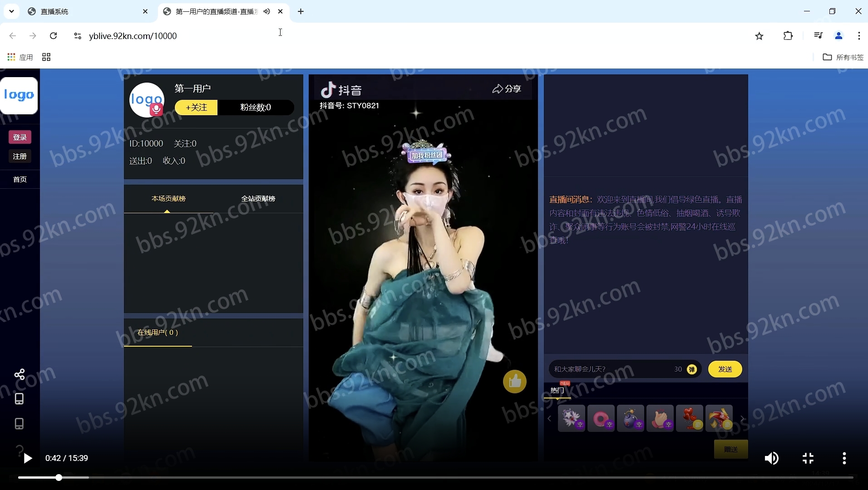This screenshot has height=490, width=868.
Task: Click 登录 to log in
Action: tap(20, 137)
